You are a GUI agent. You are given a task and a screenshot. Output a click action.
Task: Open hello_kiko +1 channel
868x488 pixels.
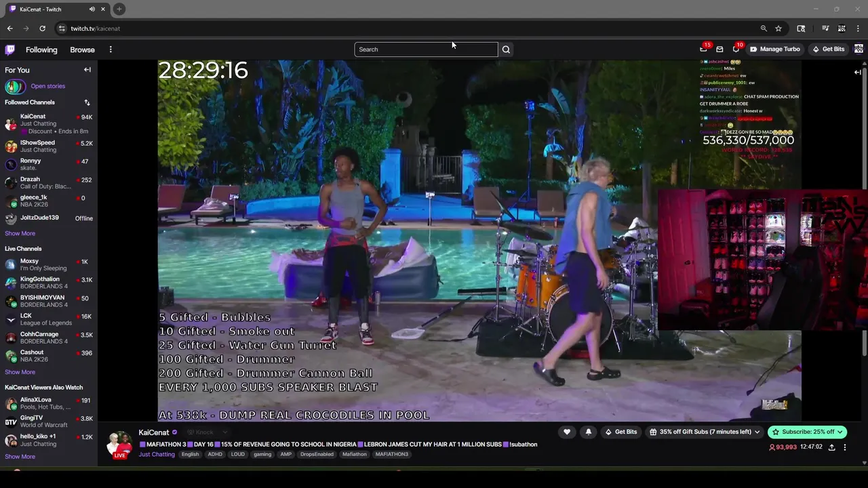pos(49,440)
